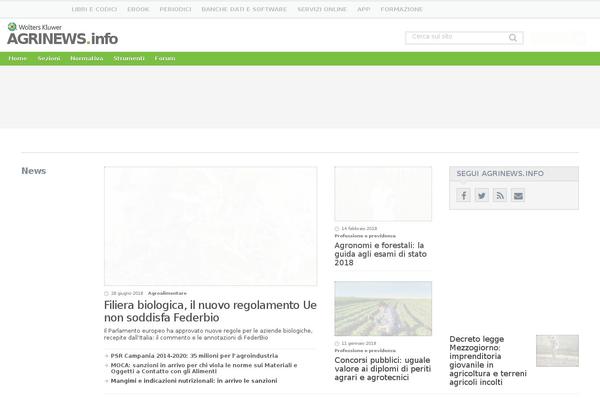The image size is (600, 400).
Task: Go to Banche Dati e Software link
Action: click(244, 9)
